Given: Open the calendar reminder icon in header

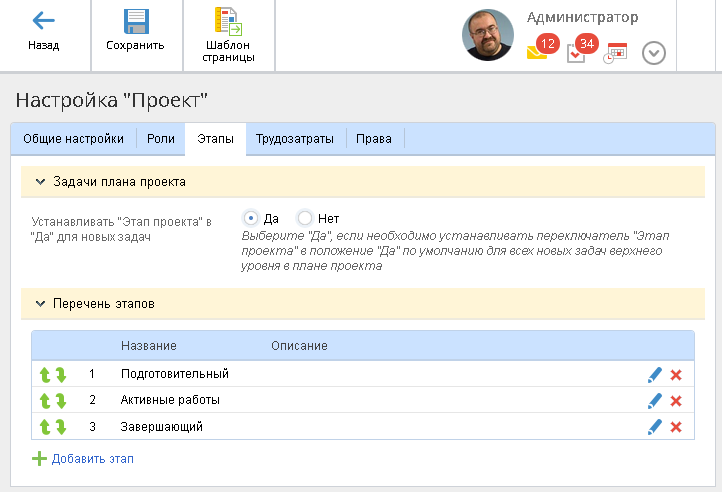Looking at the screenshot, I should [614, 53].
